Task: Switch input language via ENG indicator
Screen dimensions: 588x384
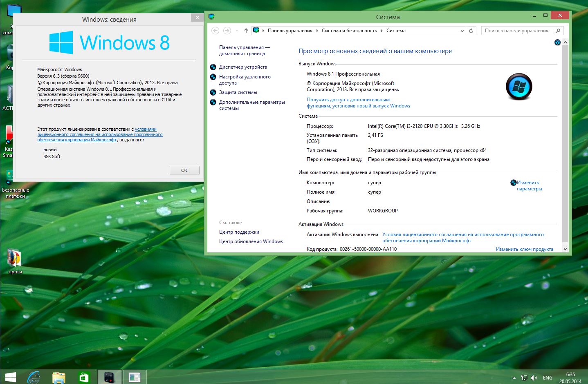Action: [548, 378]
